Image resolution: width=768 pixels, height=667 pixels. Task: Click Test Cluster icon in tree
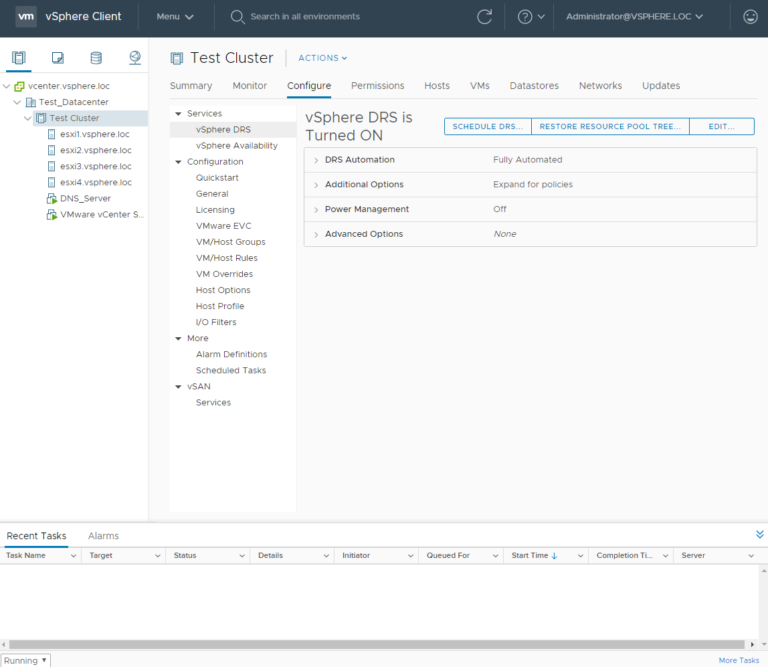(x=41, y=118)
